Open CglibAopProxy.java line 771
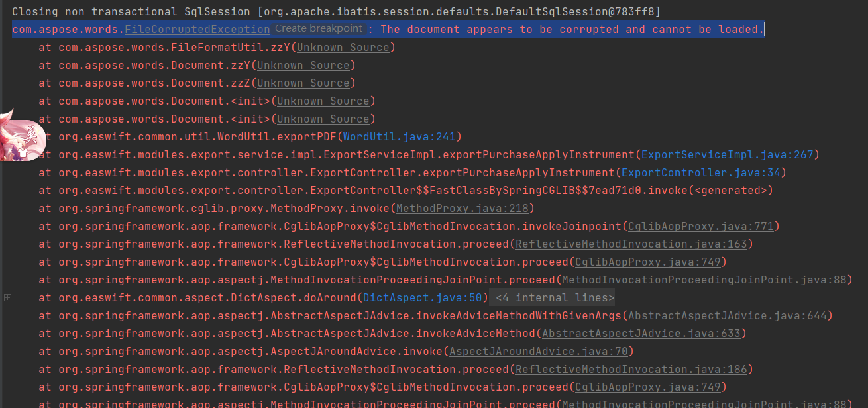The height and width of the screenshot is (408, 868). coord(702,226)
